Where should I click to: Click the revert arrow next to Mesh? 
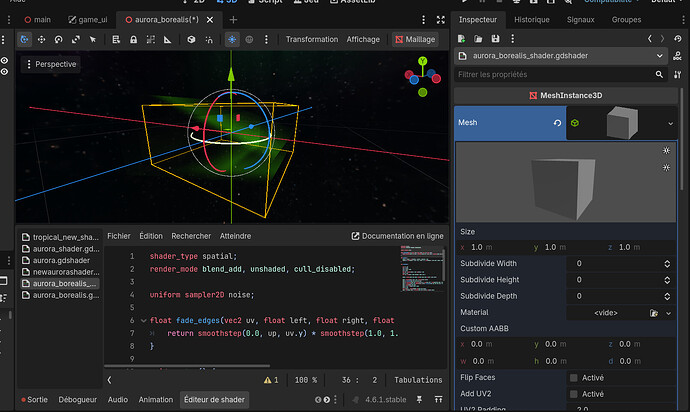[x=555, y=123]
